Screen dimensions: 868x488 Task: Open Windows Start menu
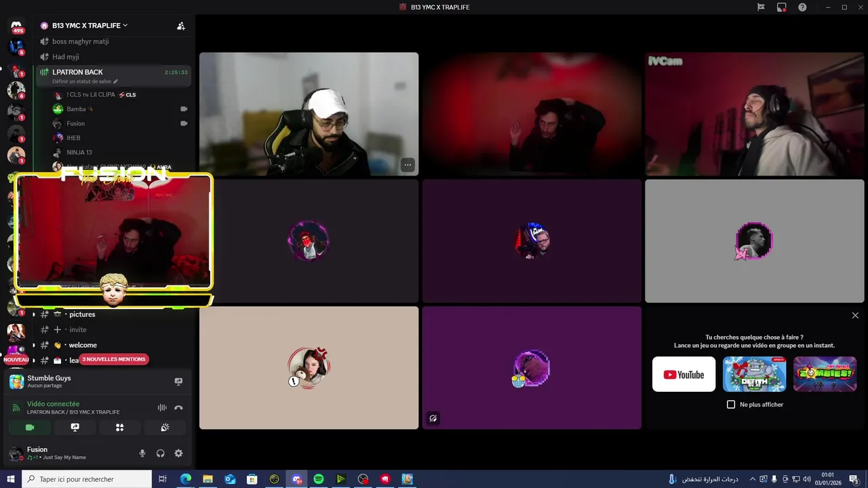(11, 479)
